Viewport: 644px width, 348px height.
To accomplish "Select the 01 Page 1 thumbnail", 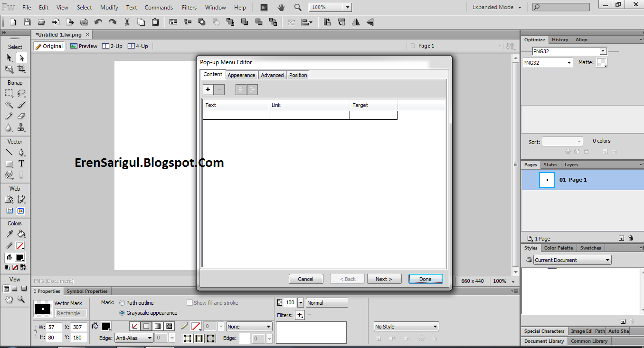I will 547,180.
